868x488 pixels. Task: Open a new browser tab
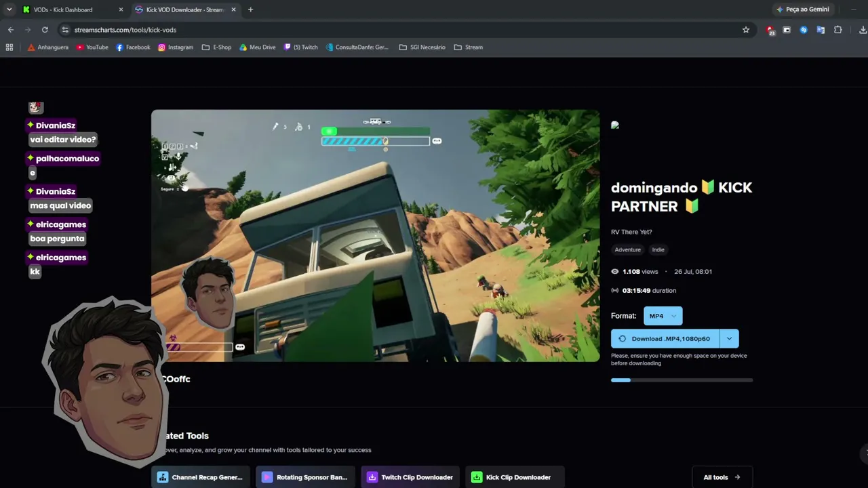[x=250, y=9]
